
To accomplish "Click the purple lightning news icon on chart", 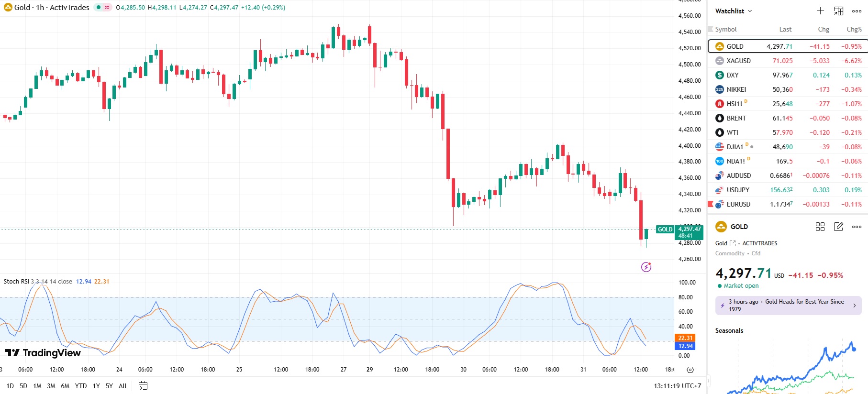I will coord(646,267).
